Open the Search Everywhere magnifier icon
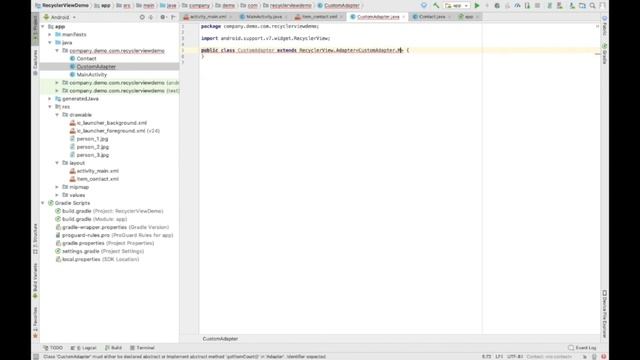640x360 pixels. click(592, 6)
